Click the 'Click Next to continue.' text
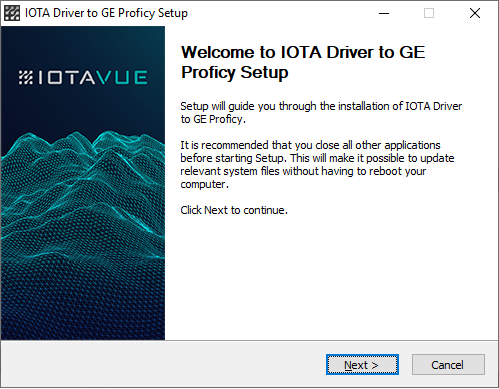Viewport: 499px width, 389px height. tap(234, 210)
